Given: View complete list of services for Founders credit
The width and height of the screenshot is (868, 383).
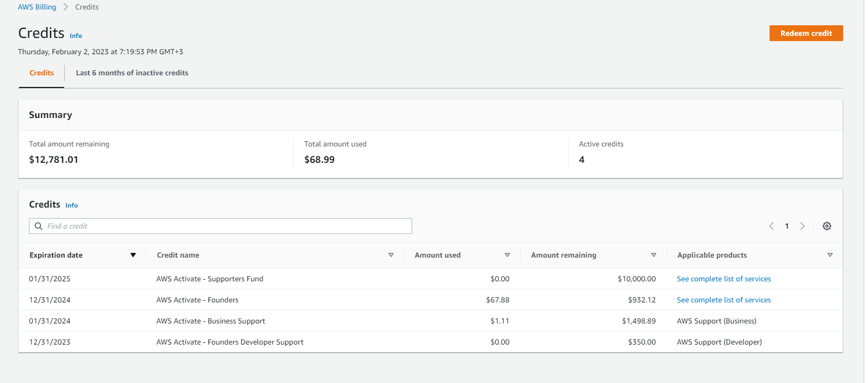Looking at the screenshot, I should coord(724,300).
